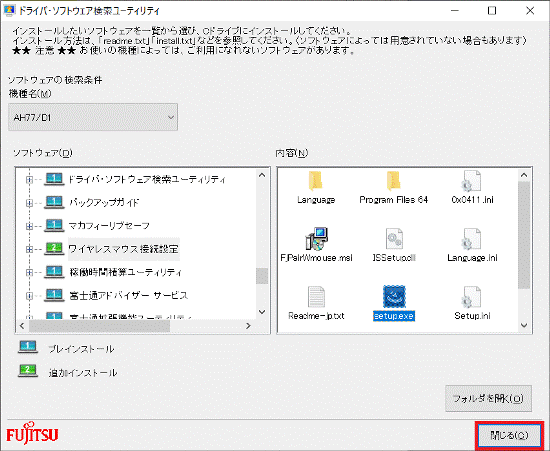The height and width of the screenshot is (451, 550).
Task: Click the setup.exe file name label
Action: pos(394,316)
